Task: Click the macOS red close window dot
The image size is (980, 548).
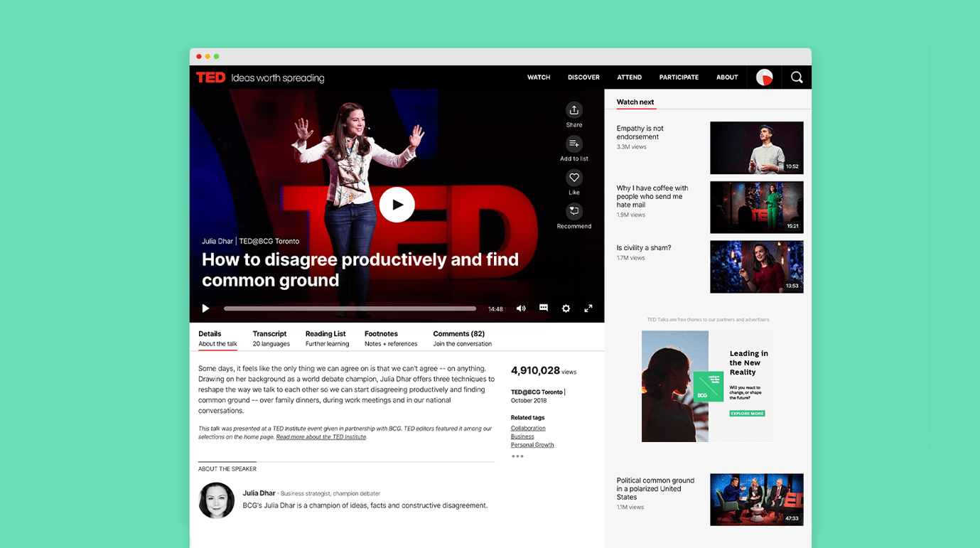Action: 199,57
